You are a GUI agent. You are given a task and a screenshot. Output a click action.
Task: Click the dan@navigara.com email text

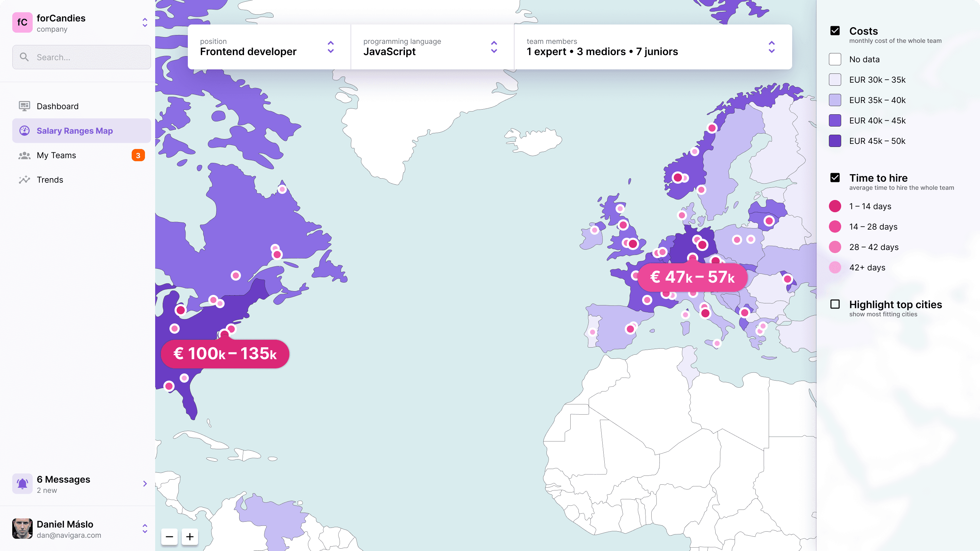click(x=69, y=535)
